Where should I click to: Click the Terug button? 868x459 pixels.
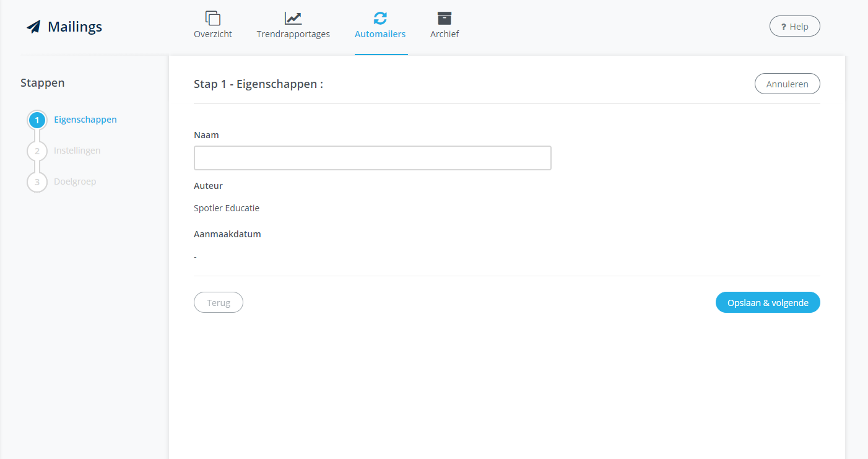click(219, 303)
